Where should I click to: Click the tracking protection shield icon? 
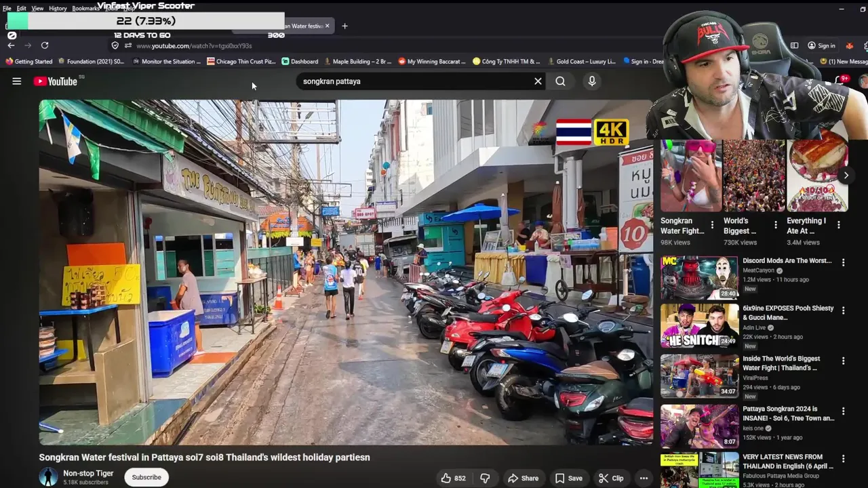coord(115,45)
